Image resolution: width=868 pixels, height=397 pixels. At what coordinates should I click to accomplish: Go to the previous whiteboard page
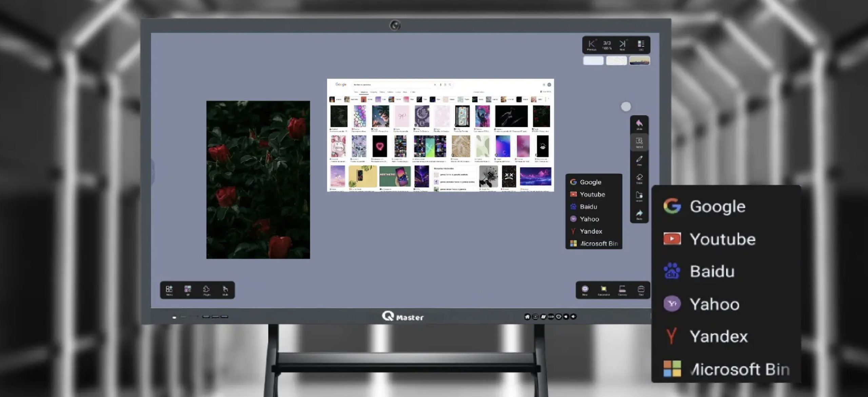coord(591,45)
